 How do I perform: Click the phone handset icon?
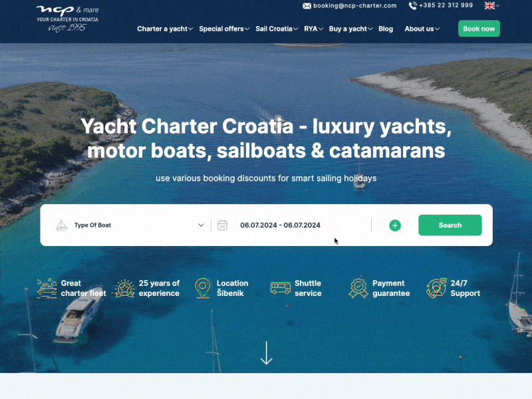(412, 5)
